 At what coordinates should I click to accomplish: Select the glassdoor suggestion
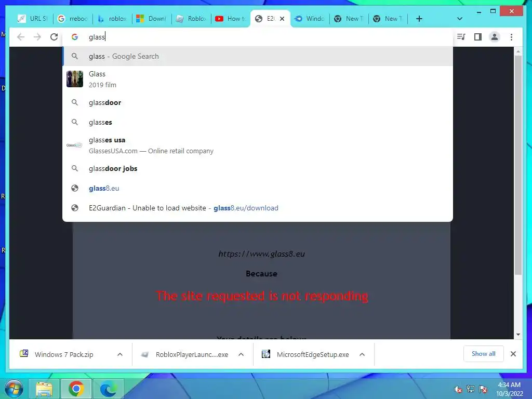coord(258,102)
